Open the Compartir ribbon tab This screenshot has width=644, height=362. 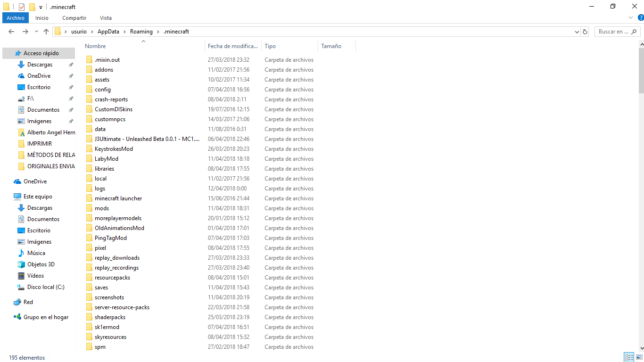coord(74,18)
